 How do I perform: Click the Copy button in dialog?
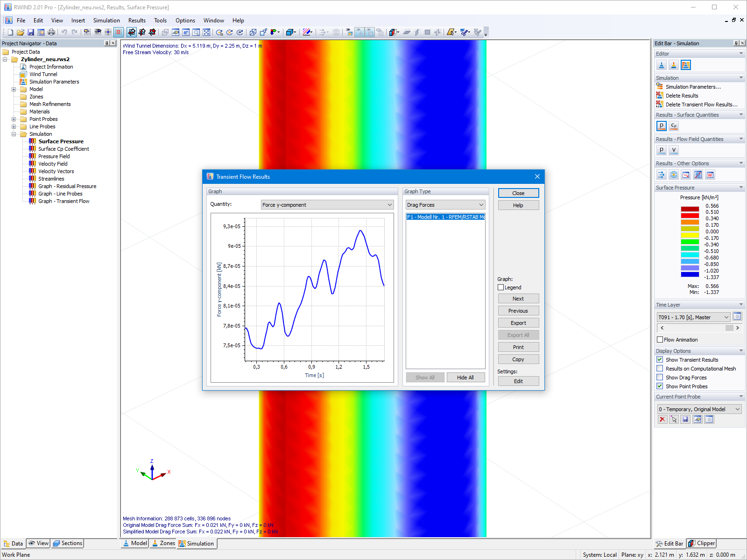tap(518, 359)
